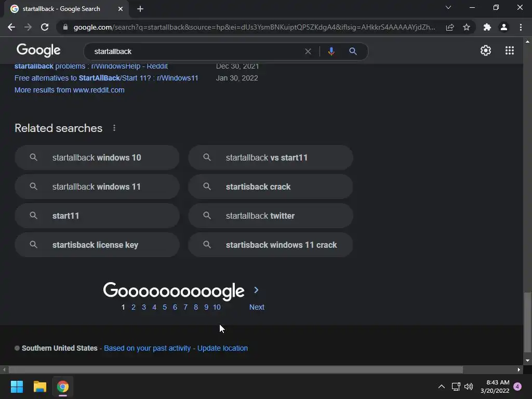Open network status in the system tray
This screenshot has height=399, width=532.
pyautogui.click(x=456, y=387)
